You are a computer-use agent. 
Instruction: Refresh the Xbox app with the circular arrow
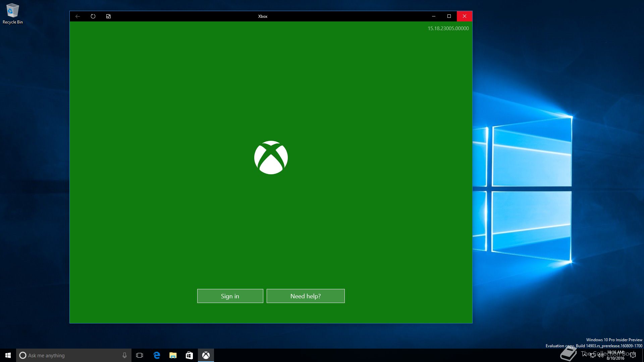[93, 16]
